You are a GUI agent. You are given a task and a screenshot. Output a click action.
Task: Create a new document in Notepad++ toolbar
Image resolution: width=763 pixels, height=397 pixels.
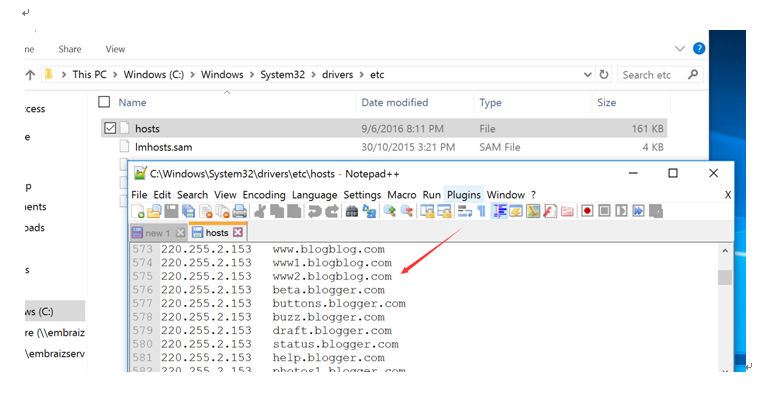point(138,212)
